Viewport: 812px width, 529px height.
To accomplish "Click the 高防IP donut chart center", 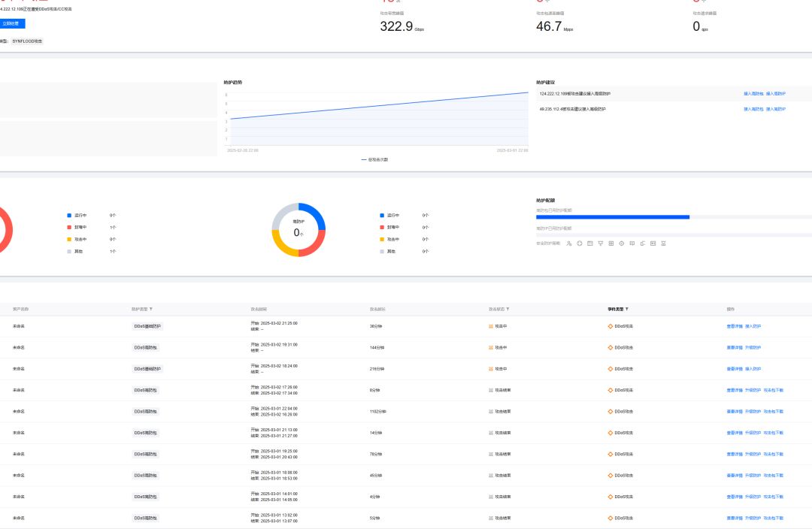I will tap(298, 230).
